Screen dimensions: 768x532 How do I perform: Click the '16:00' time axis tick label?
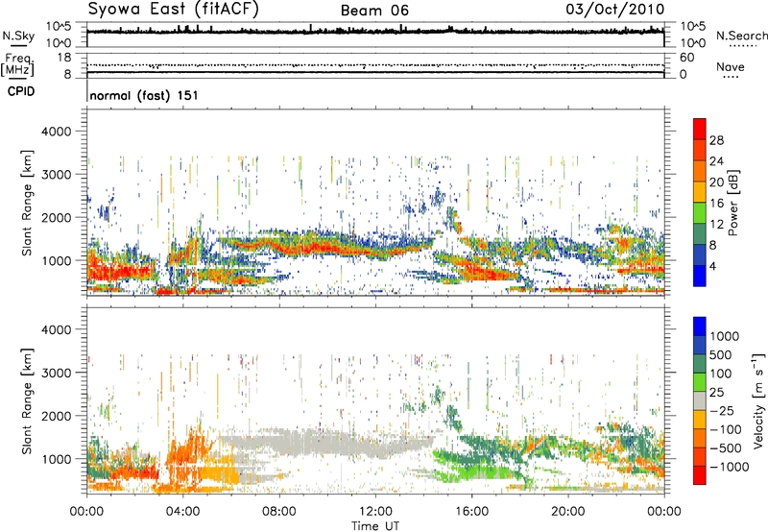click(471, 512)
